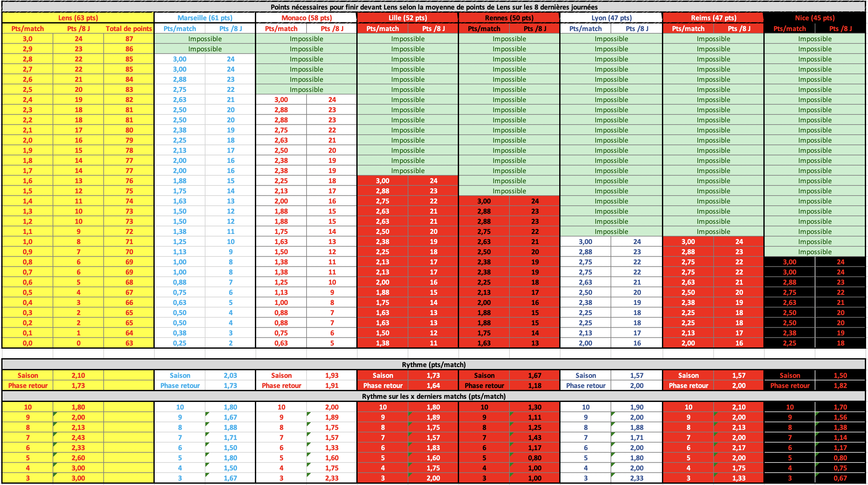
Task: Click Marseille 'Impossible' cell in Lens 3,0 row
Action: tap(205, 39)
